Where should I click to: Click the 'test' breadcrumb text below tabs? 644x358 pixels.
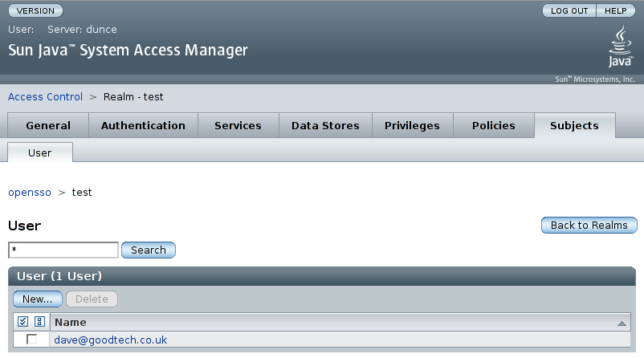coord(82,193)
